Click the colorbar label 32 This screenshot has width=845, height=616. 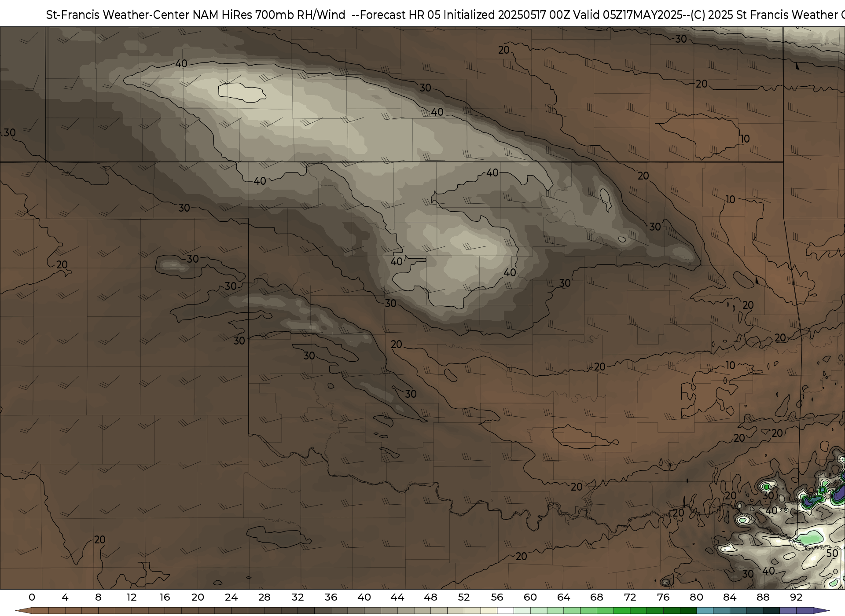click(x=298, y=597)
